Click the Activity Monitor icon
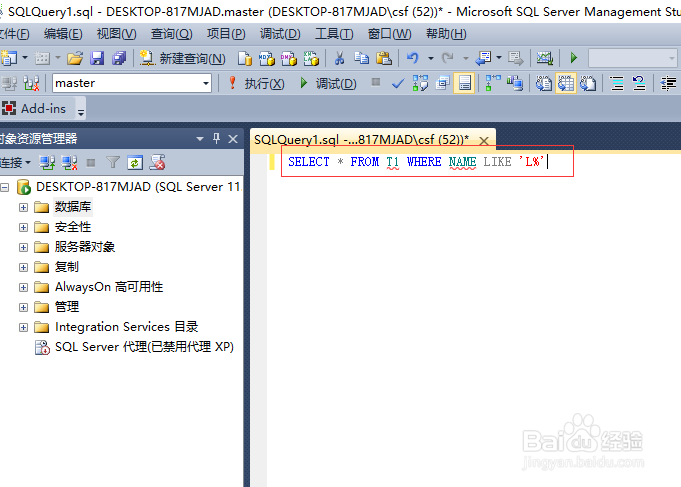The height and width of the screenshot is (487, 681). pos(545,58)
